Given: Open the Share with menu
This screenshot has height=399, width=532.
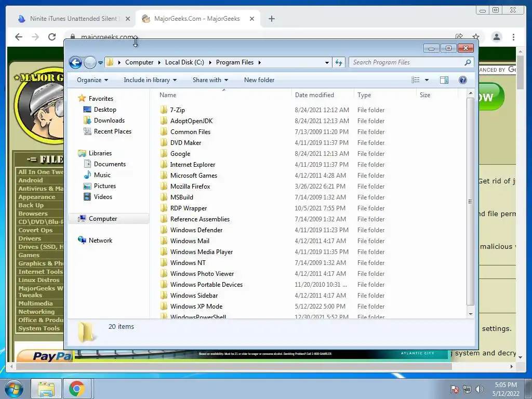Looking at the screenshot, I should coord(210,80).
